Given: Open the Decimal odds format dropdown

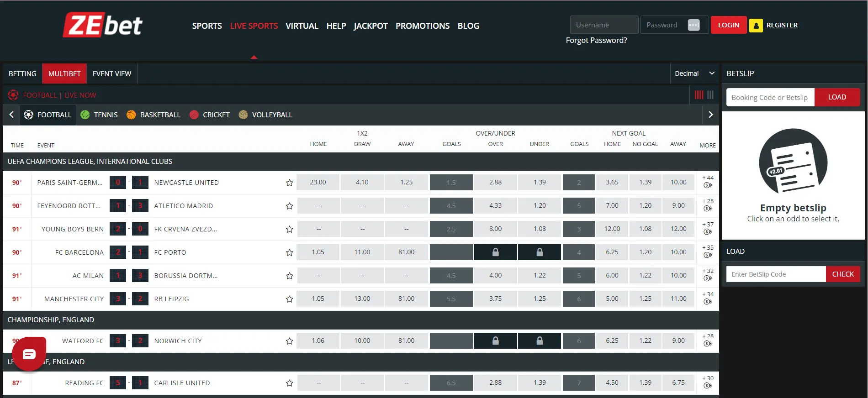Looking at the screenshot, I should [694, 73].
